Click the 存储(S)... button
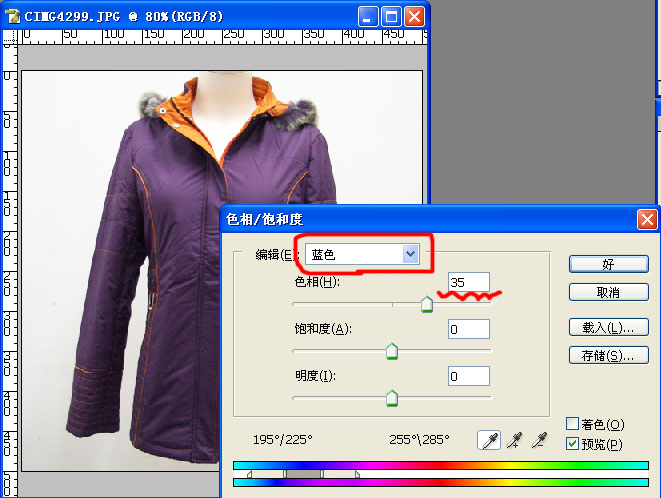 pos(609,355)
